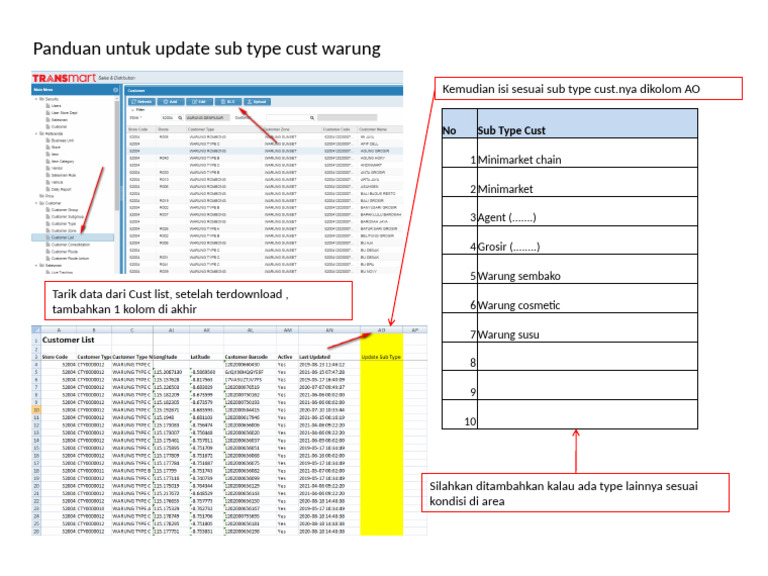Click the Customer filter input field

click(x=288, y=118)
